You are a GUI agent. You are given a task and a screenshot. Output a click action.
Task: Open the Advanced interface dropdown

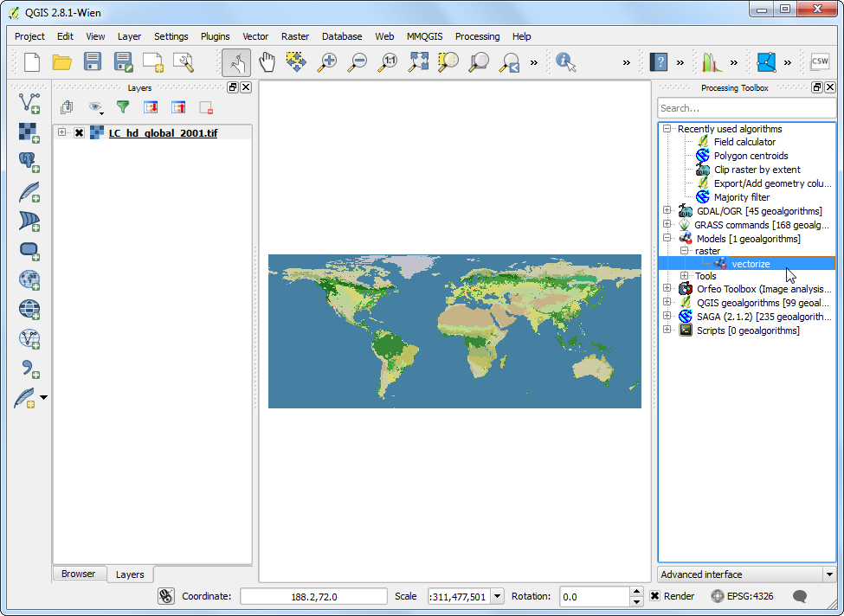click(x=747, y=574)
